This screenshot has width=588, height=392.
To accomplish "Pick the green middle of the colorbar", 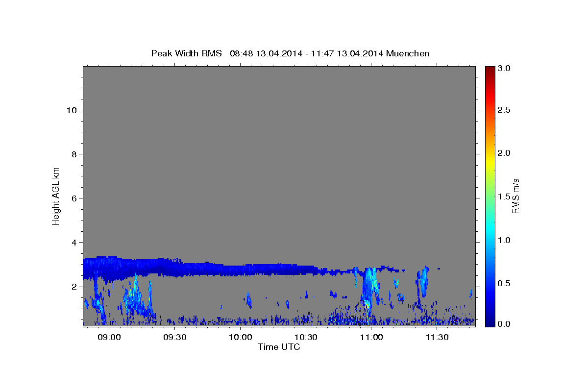I will click(490, 196).
